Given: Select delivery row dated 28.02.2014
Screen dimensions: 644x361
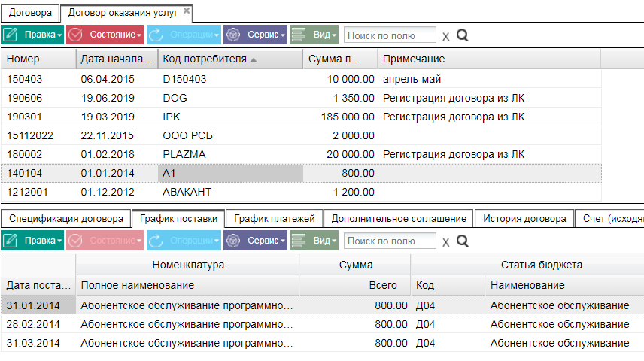Looking at the screenshot, I should pos(323,324).
